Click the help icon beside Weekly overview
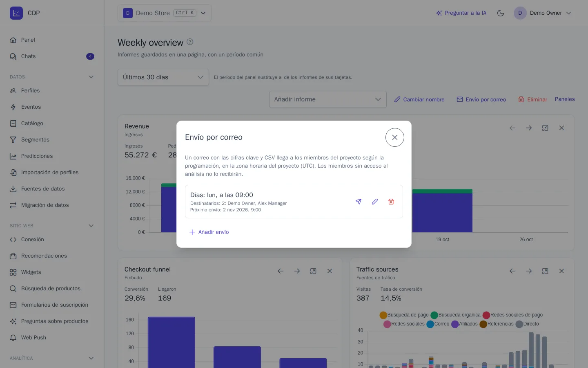 pos(190,42)
